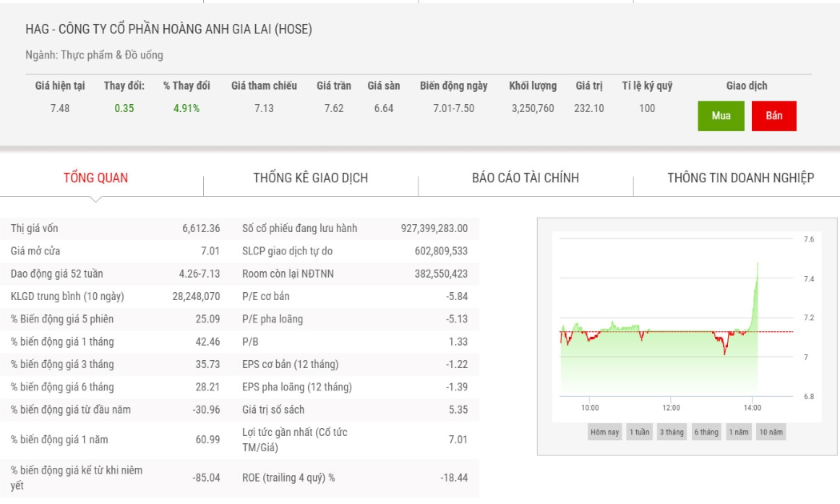Switch chart to 6 tháng period

pyautogui.click(x=706, y=432)
